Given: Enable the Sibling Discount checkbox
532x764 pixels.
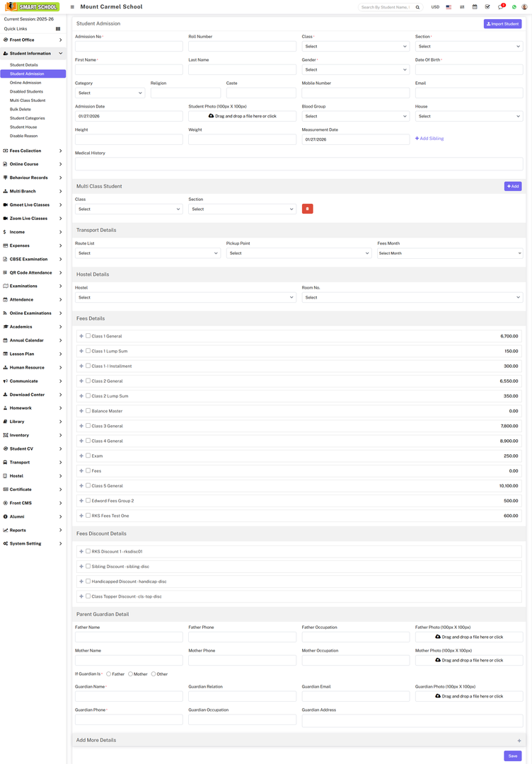Looking at the screenshot, I should (88, 566).
